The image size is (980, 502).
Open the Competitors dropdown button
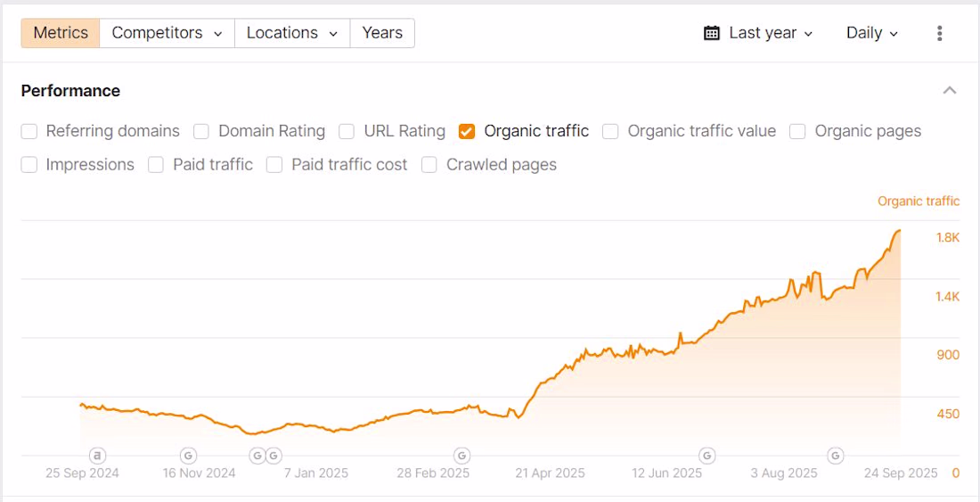[167, 33]
